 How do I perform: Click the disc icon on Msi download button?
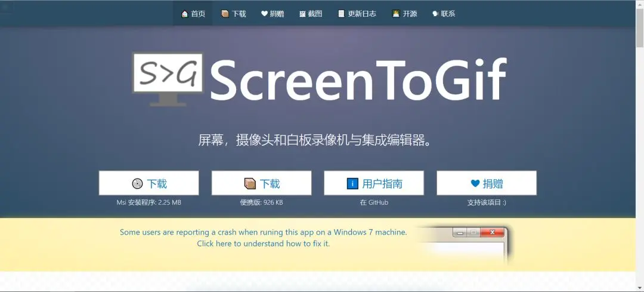tap(137, 183)
